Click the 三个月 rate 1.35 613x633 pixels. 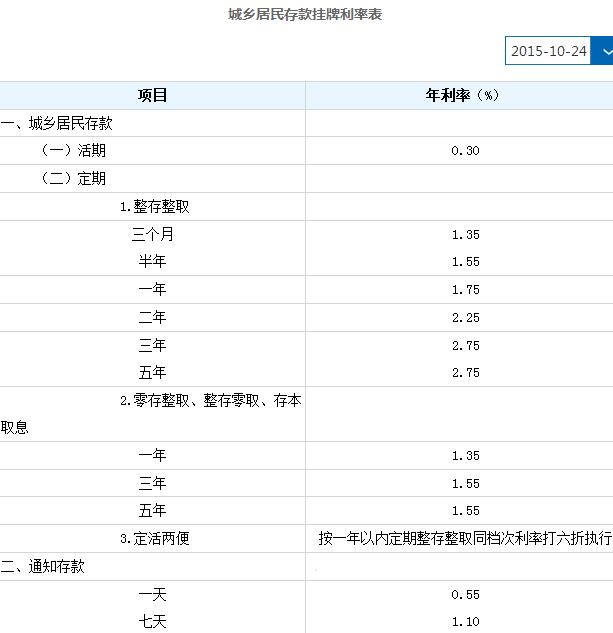click(x=466, y=235)
